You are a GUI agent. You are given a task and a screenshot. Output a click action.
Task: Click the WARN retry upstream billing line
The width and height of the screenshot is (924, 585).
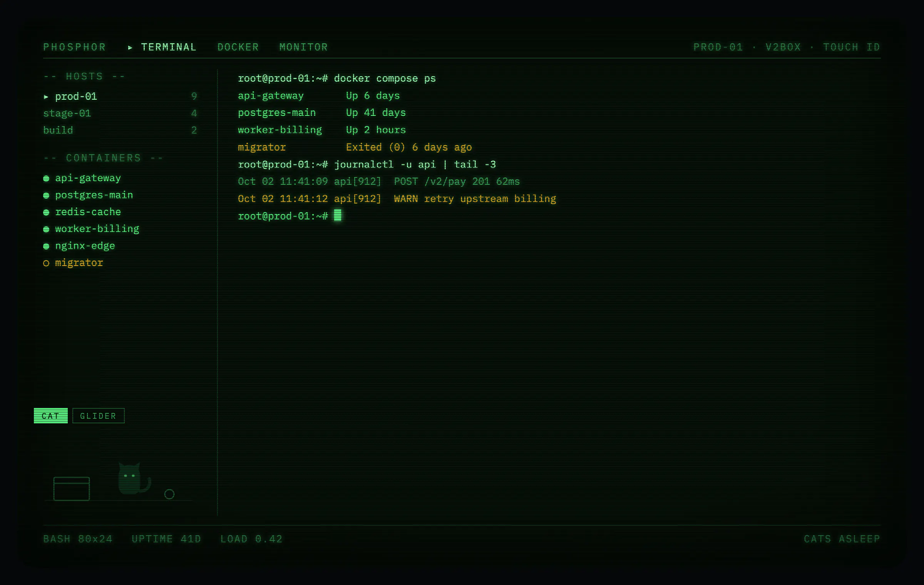(x=397, y=199)
